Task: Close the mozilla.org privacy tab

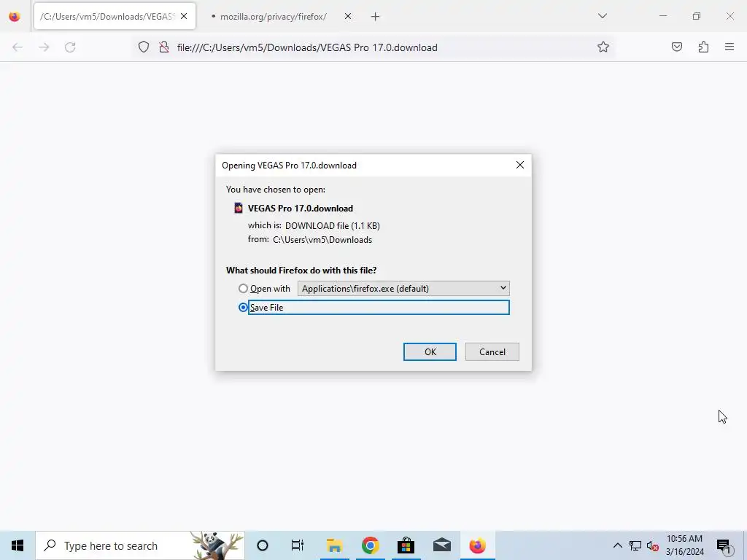Action: click(x=348, y=16)
